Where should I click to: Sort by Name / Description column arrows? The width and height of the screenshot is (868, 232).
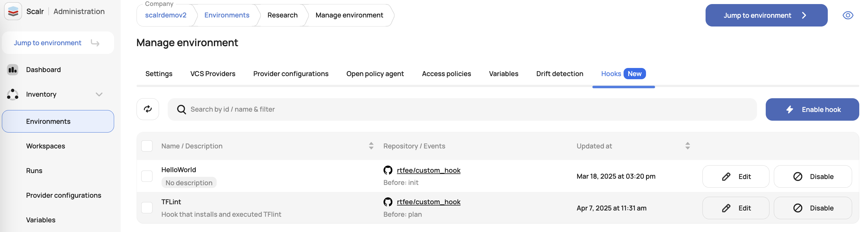click(371, 146)
